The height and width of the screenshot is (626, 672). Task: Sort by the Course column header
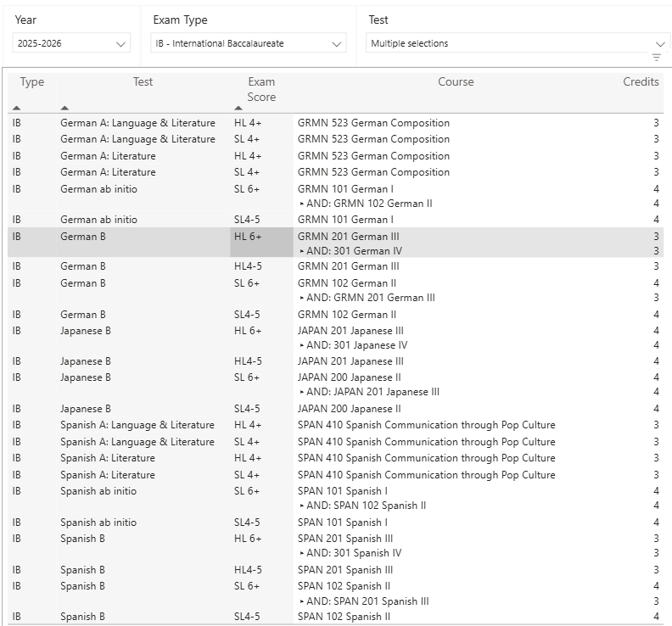click(x=456, y=81)
